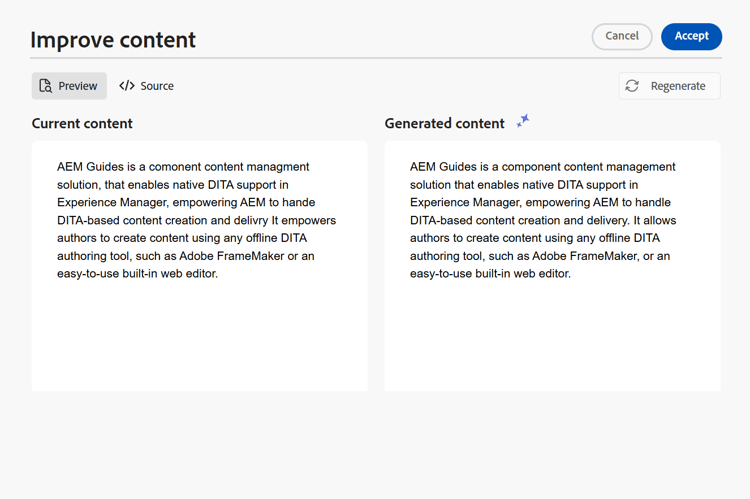Click the misspelled word "managment" in current content
This screenshot has width=750, height=499.
(x=273, y=167)
